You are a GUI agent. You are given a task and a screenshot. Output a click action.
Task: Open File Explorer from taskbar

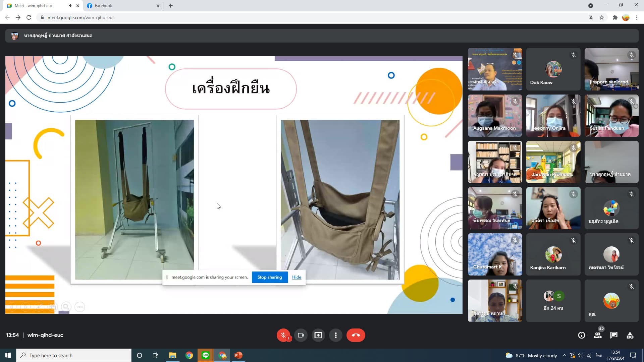[x=172, y=355]
